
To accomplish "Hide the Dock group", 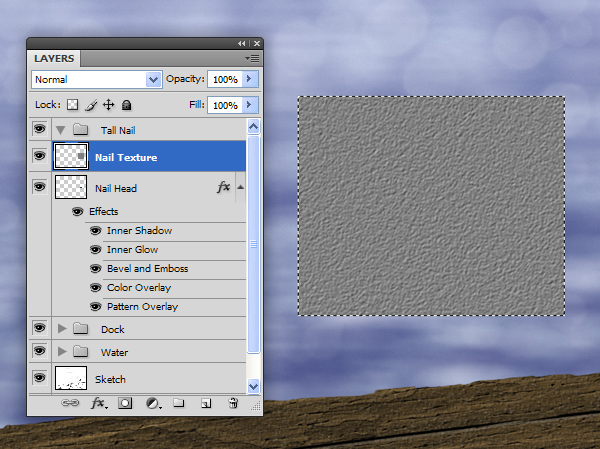I will point(39,328).
